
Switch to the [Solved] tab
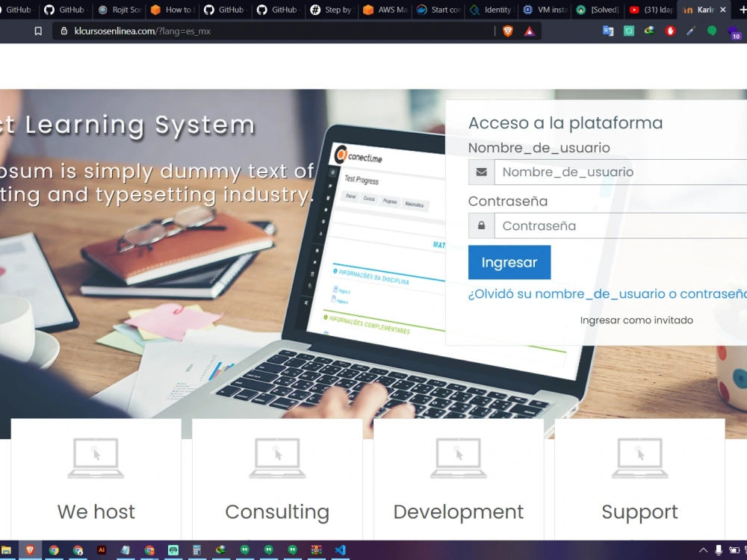(x=599, y=10)
